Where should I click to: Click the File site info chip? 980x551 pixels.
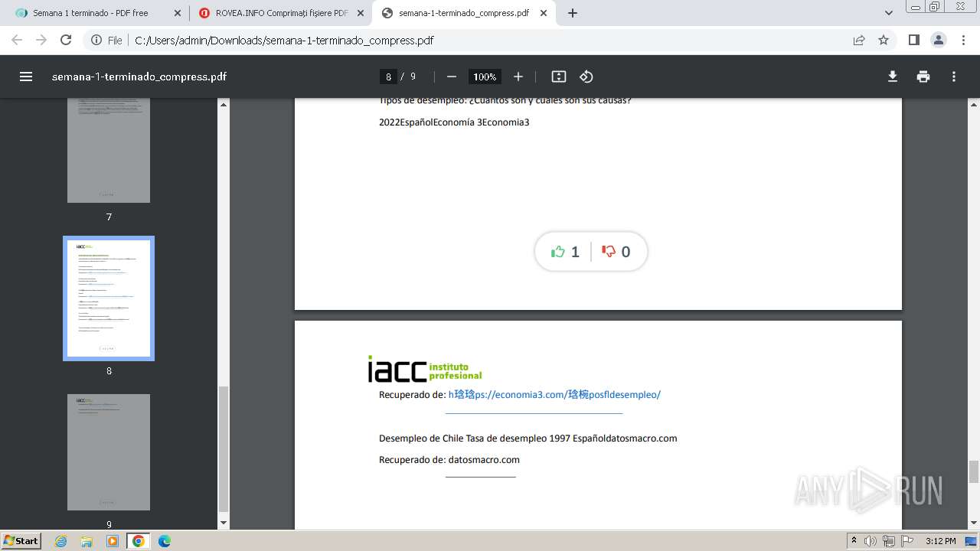tap(106, 41)
